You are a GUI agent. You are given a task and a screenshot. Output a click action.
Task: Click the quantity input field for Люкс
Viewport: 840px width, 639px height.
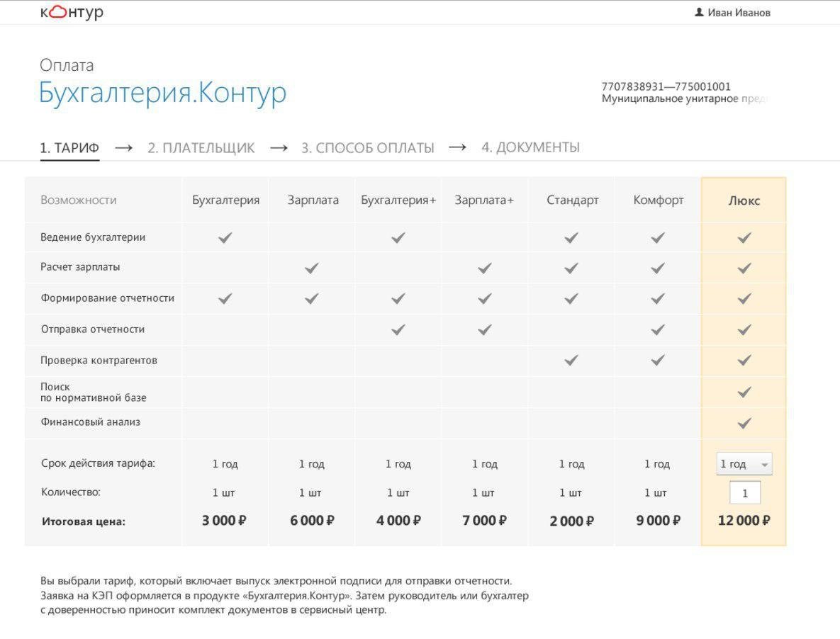[x=744, y=493]
